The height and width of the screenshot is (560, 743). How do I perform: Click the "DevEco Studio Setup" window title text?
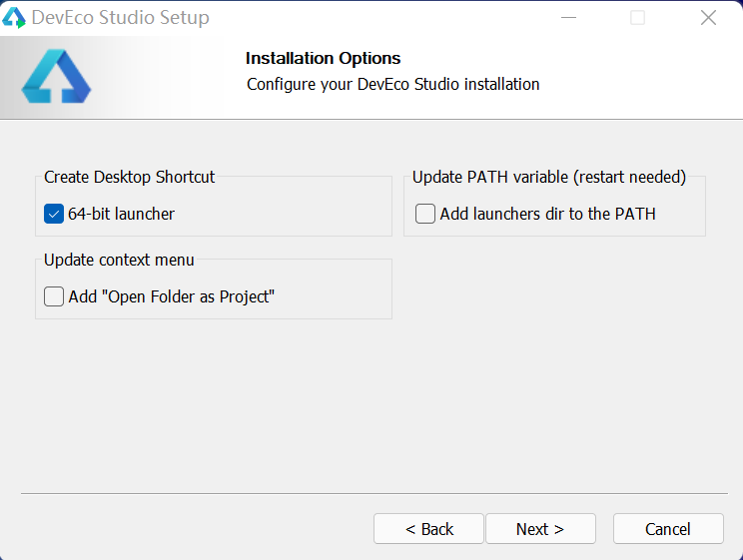click(121, 18)
